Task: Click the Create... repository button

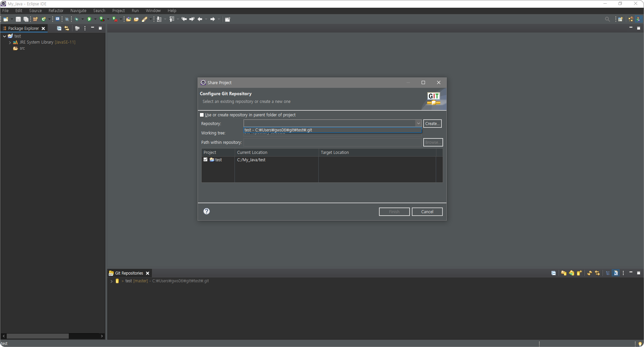Action: (x=432, y=123)
